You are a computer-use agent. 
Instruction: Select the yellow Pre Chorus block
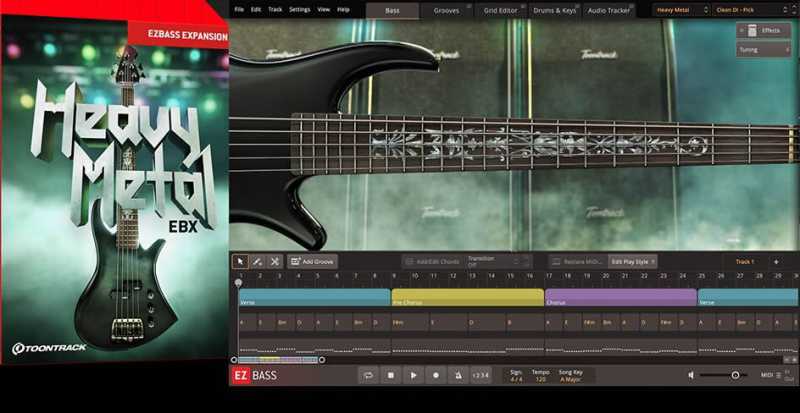tap(468, 297)
